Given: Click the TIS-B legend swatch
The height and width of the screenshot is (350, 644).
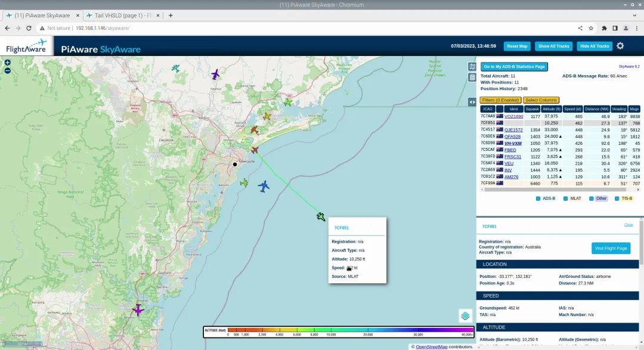Looking at the screenshot, I should tap(617, 199).
